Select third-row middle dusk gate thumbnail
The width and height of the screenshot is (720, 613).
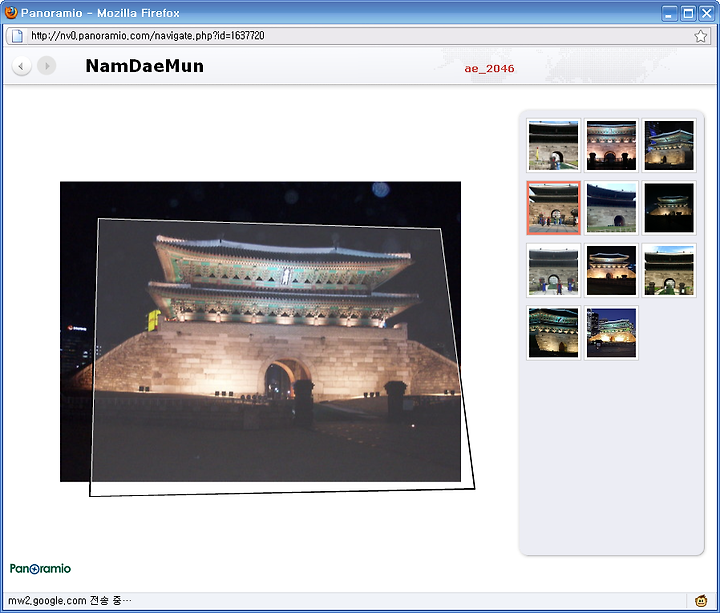(611, 270)
